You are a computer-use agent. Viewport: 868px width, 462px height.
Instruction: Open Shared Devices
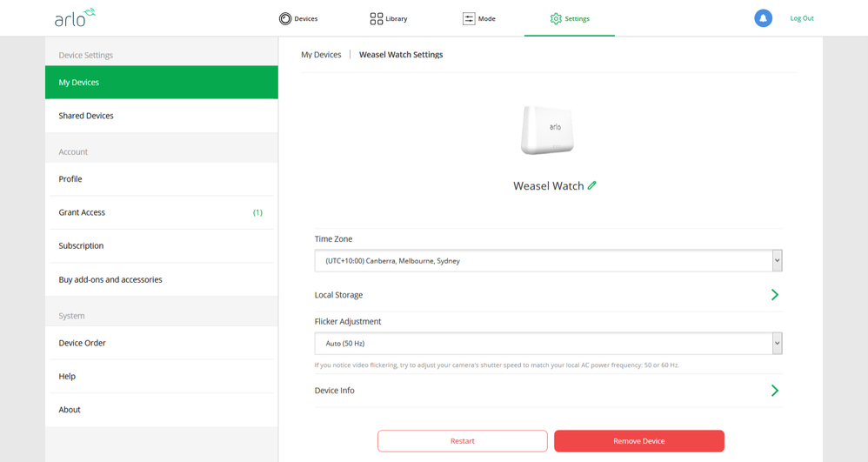point(162,116)
